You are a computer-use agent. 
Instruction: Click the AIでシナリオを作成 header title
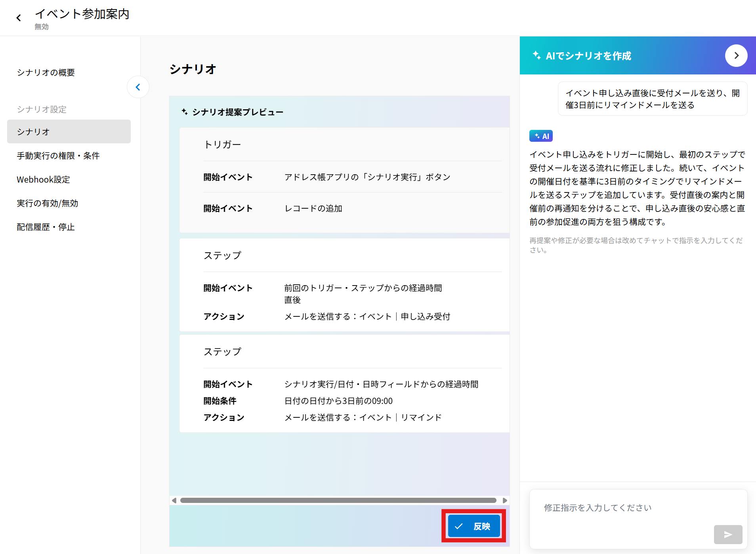(588, 56)
